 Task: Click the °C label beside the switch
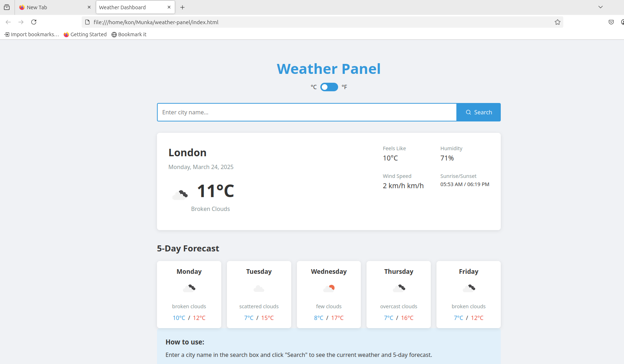pyautogui.click(x=314, y=87)
